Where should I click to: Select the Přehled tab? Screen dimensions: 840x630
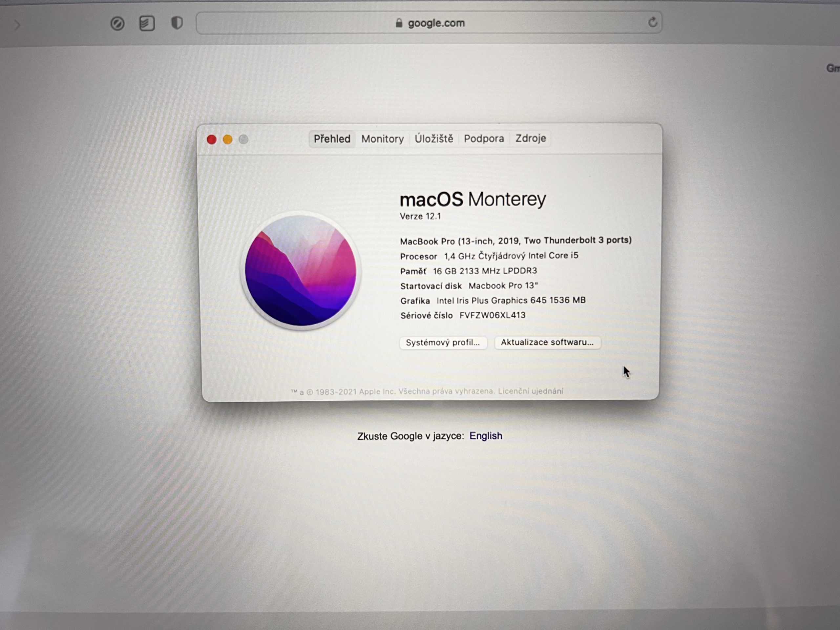coord(332,139)
